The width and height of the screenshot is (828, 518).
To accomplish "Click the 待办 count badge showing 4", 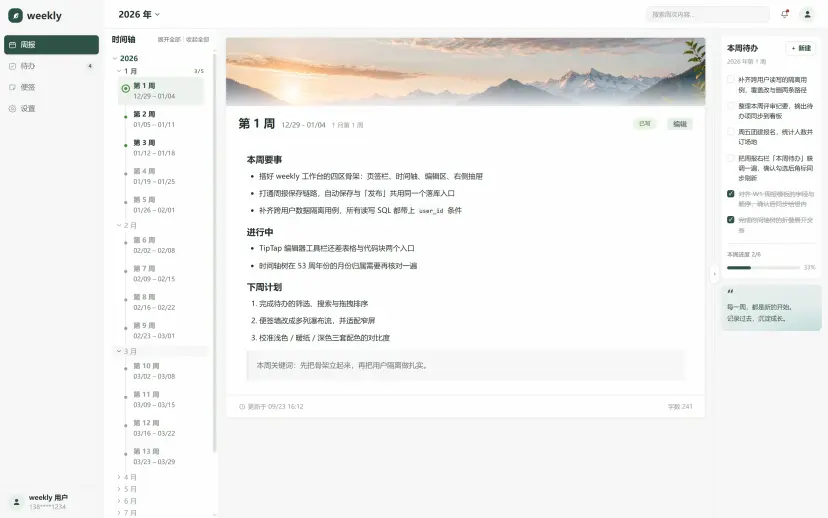I will coord(90,66).
